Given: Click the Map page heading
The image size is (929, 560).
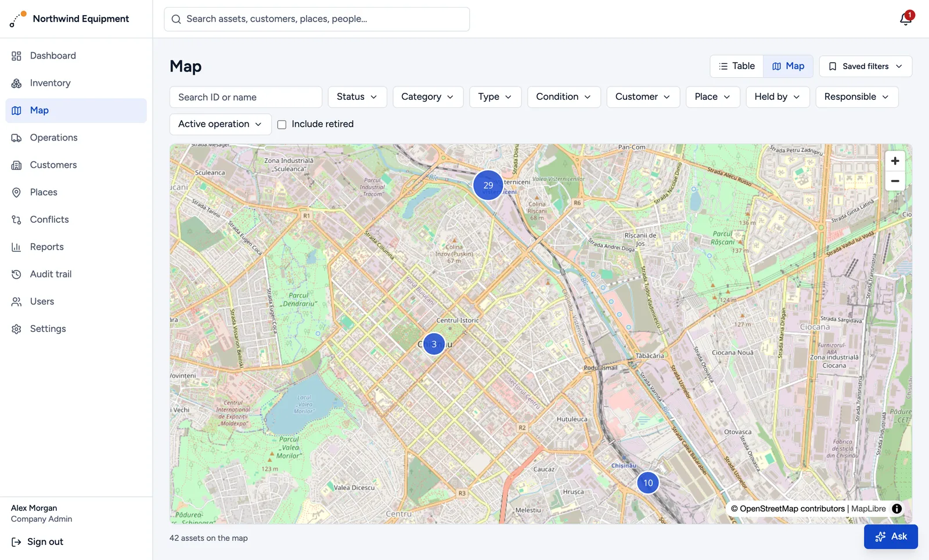Looking at the screenshot, I should coord(186,67).
